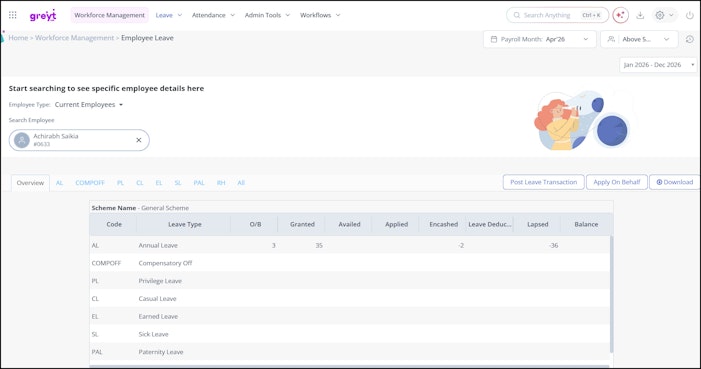Switch to the AL tab
Viewport: 701px width, 369px height.
59,183
